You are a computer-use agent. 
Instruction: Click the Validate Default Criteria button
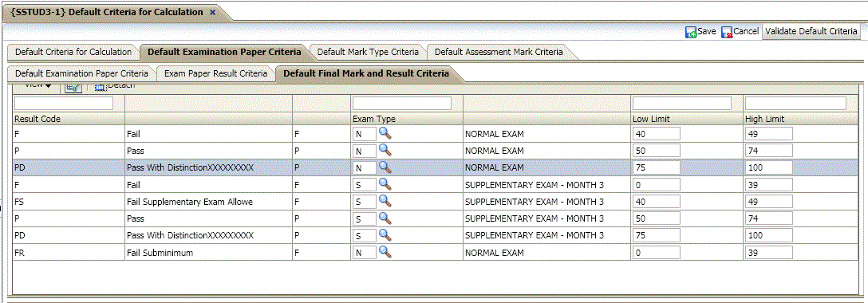pyautogui.click(x=811, y=32)
